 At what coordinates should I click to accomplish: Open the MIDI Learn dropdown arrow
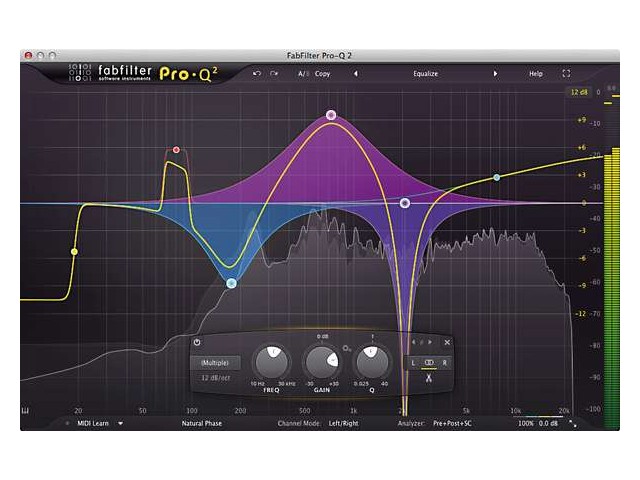(120, 423)
